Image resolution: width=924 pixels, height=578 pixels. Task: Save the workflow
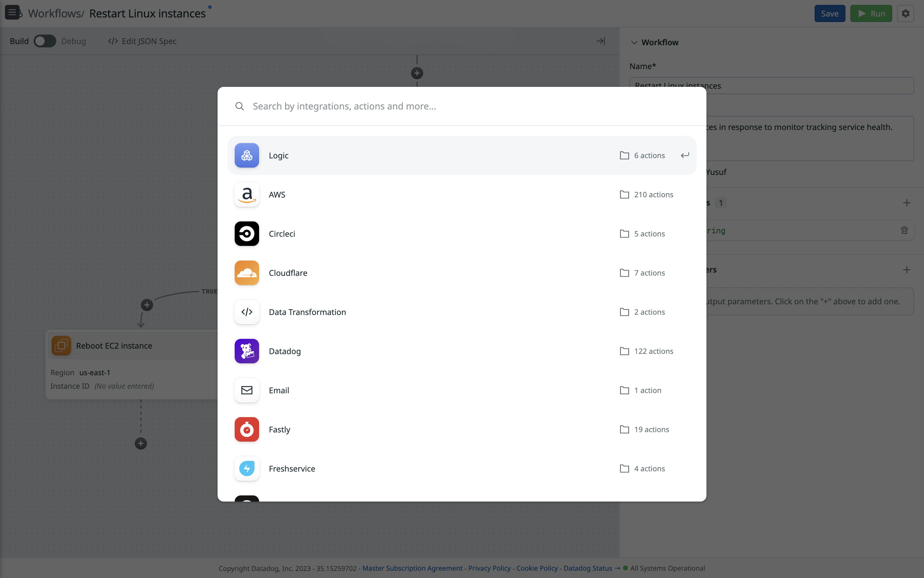point(830,13)
